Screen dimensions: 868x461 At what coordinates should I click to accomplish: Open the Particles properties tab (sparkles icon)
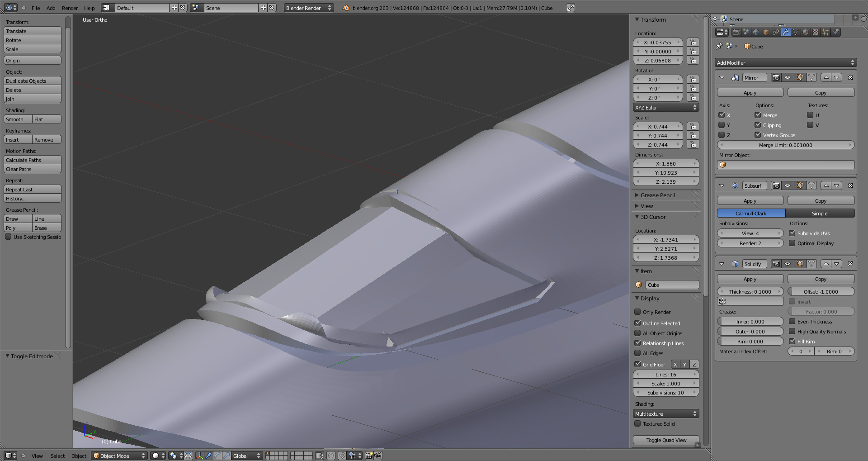[x=826, y=32]
